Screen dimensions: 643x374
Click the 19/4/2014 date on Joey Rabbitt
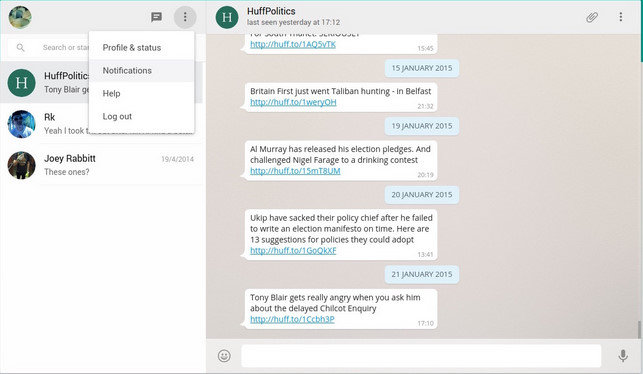pyautogui.click(x=177, y=159)
